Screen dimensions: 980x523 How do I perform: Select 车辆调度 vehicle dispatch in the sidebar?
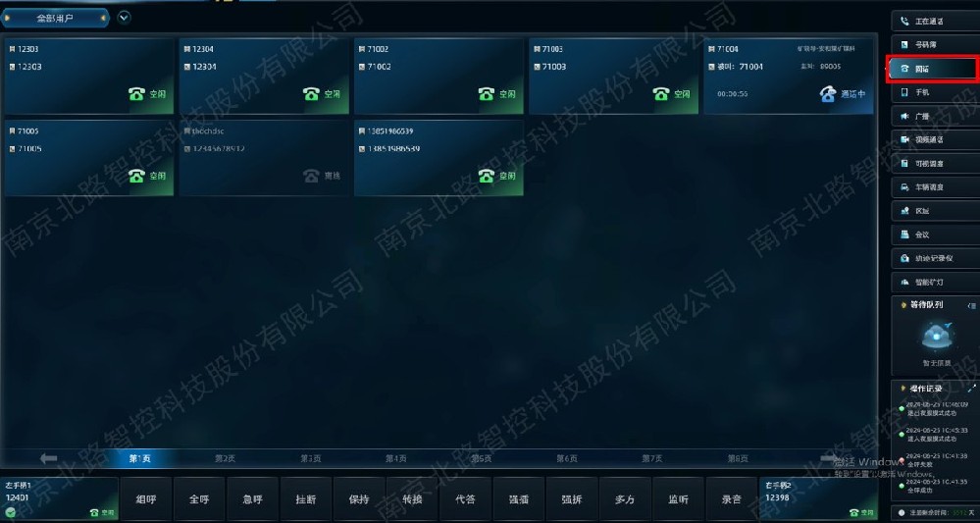[932, 187]
